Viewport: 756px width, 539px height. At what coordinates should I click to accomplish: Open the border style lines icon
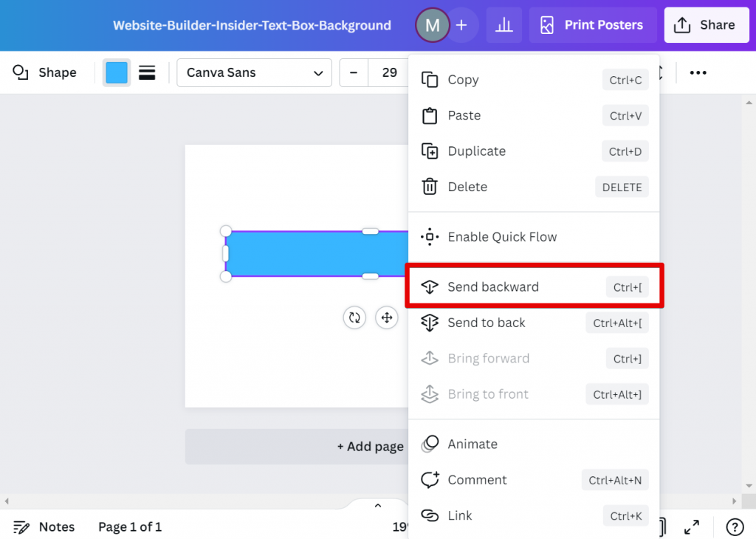(147, 72)
